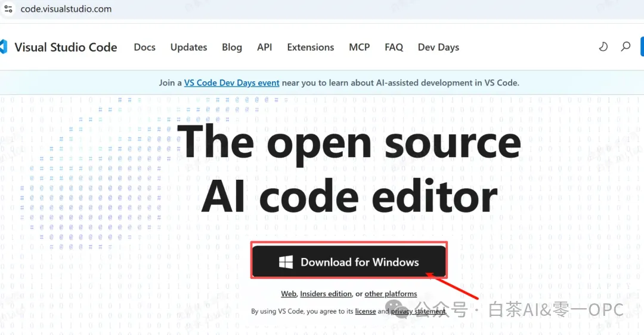This screenshot has width=644, height=335.
Task: Open the Blog nav link
Action: [232, 47]
